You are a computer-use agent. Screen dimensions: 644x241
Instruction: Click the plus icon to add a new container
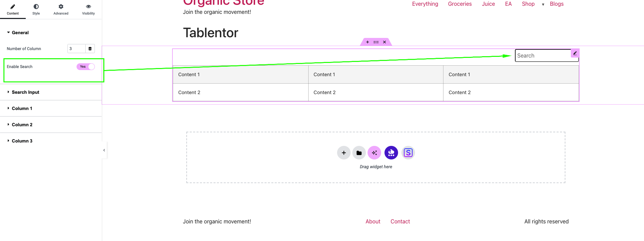344,153
